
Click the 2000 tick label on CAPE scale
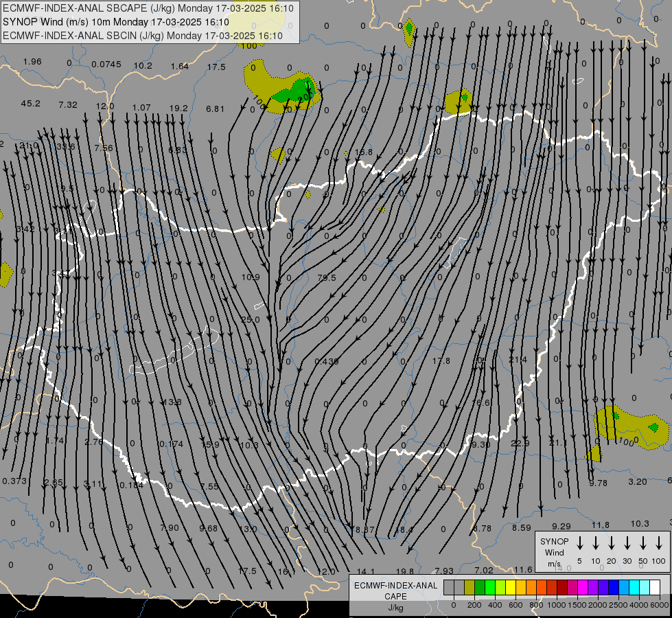point(597,605)
